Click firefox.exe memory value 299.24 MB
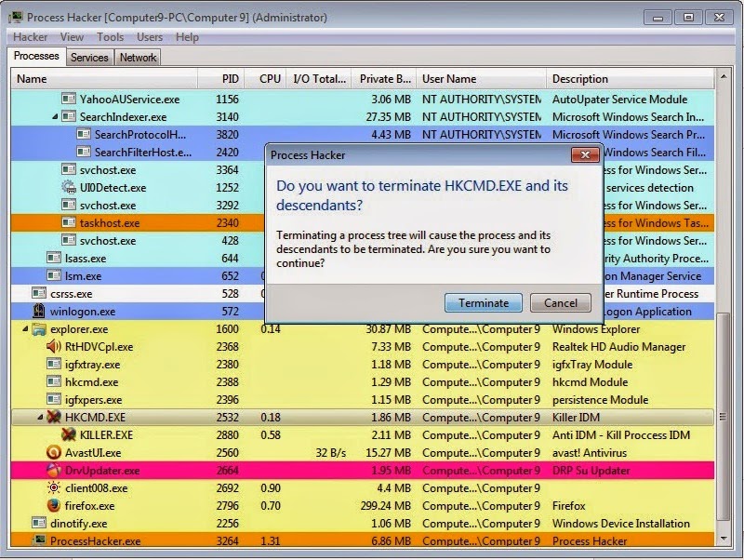The image size is (744, 560). (x=385, y=505)
